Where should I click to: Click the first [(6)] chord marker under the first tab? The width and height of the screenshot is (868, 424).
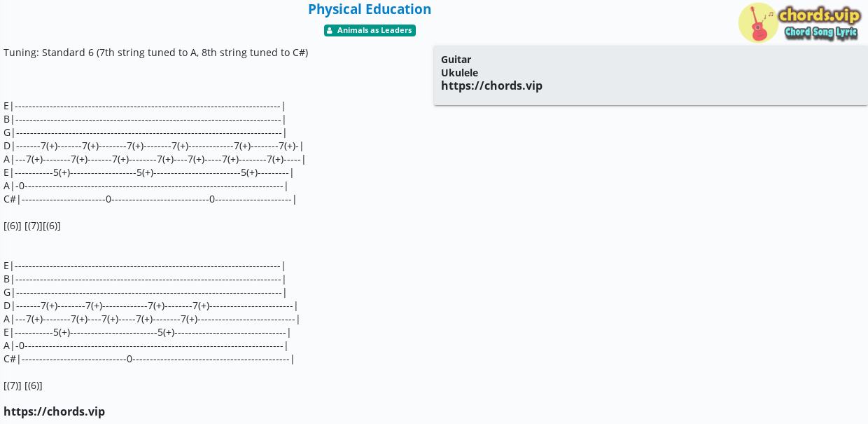pyautogui.click(x=13, y=226)
